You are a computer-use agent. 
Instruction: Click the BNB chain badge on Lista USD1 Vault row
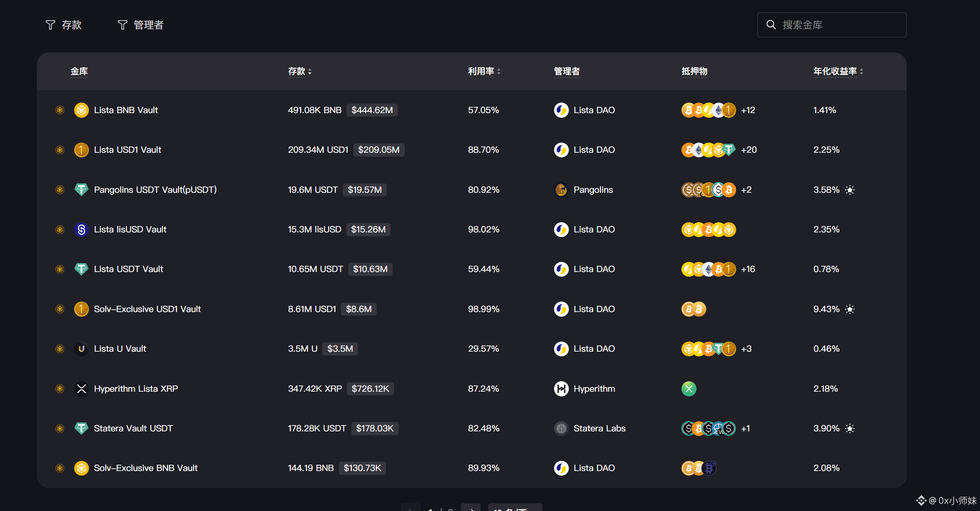(x=60, y=150)
